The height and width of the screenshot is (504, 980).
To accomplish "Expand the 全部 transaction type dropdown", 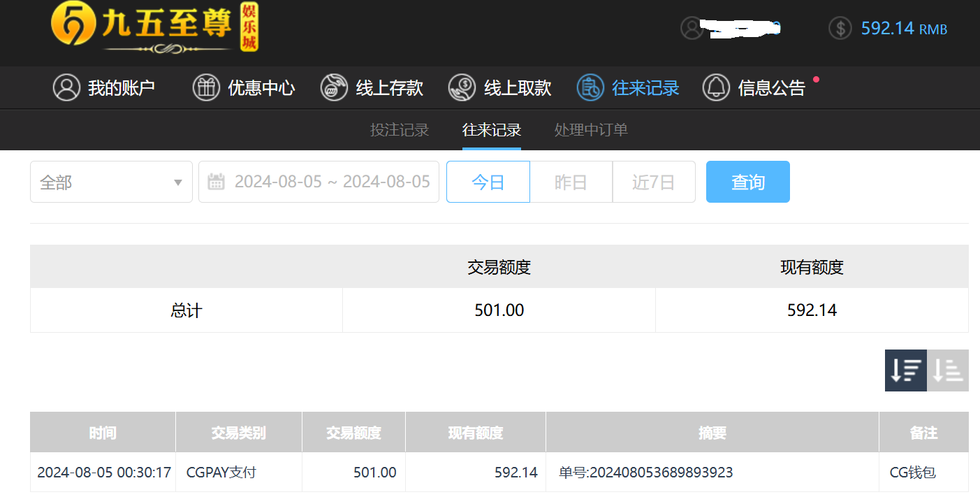I will (x=111, y=182).
